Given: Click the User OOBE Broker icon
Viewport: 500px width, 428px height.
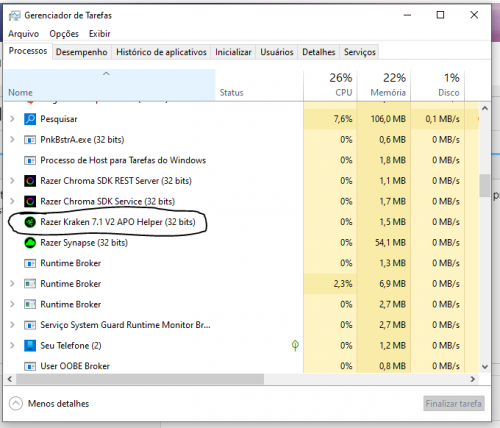Looking at the screenshot, I should 30,366.
